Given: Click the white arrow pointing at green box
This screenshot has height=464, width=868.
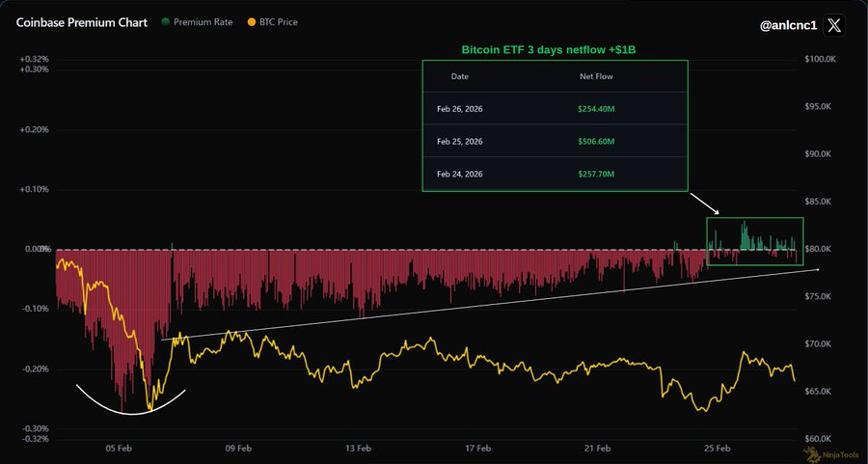Looking at the screenshot, I should pos(704,204).
